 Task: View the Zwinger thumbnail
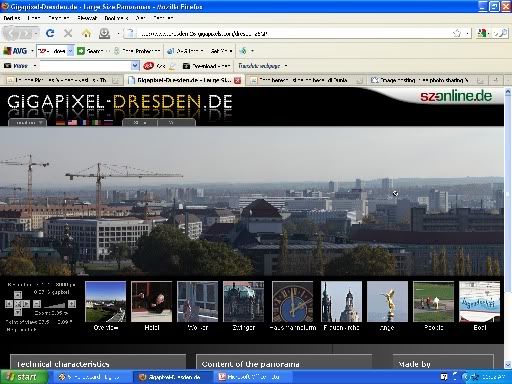[244, 302]
